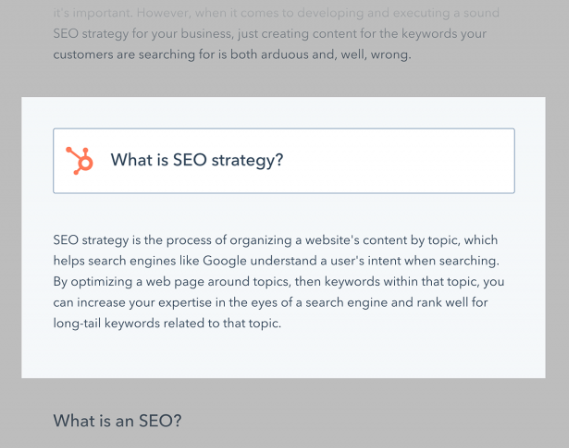Click the faded line "it's important. However, when"
The image size is (569, 448).
point(277,13)
